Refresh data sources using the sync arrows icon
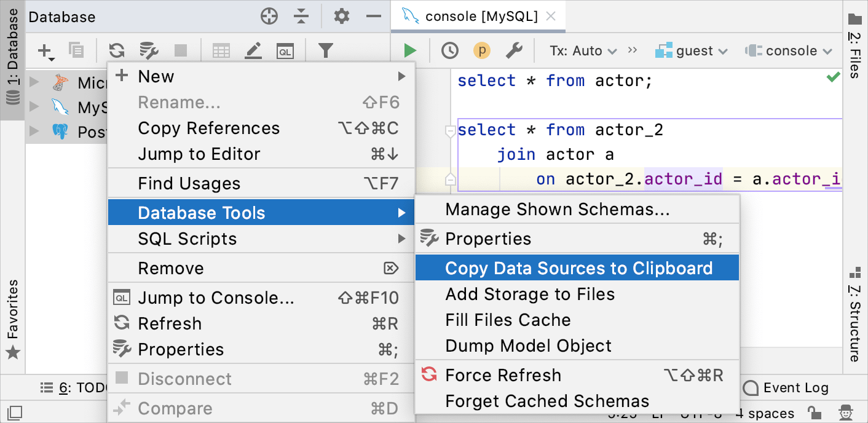Image resolution: width=868 pixels, height=423 pixels. [x=116, y=50]
